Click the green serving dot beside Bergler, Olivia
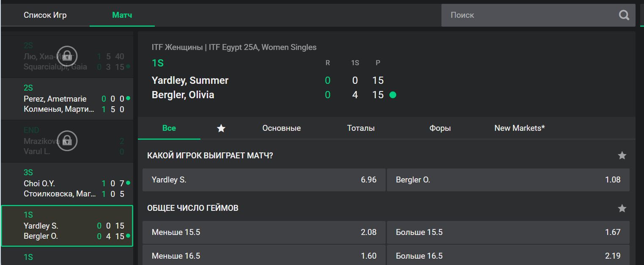This screenshot has height=265, width=644. click(x=393, y=95)
